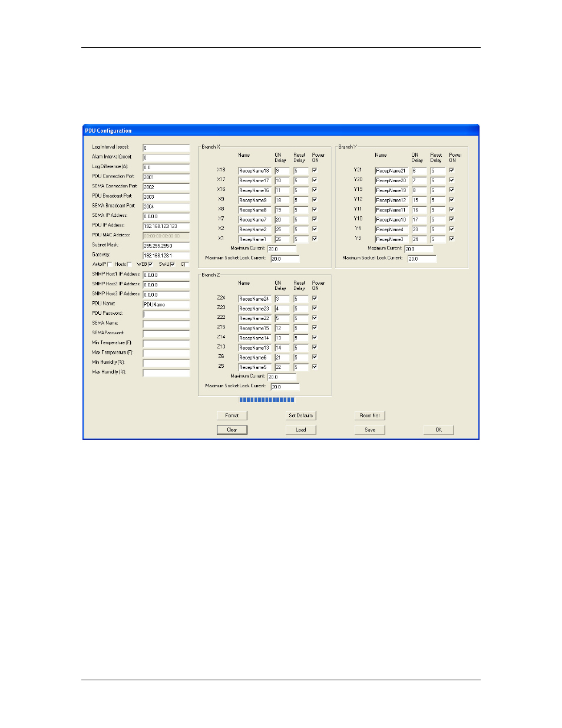Toggle Power ON for receptacle Y3
Image resolution: width=562 pixels, height=728 pixels.
click(x=452, y=239)
